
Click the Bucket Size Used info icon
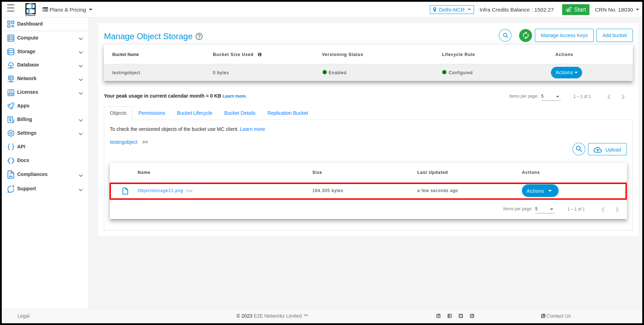click(260, 55)
